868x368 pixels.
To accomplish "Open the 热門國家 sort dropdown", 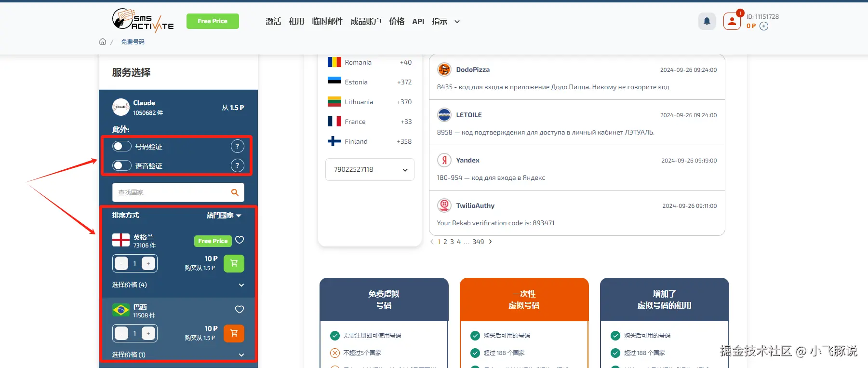I will click(224, 216).
